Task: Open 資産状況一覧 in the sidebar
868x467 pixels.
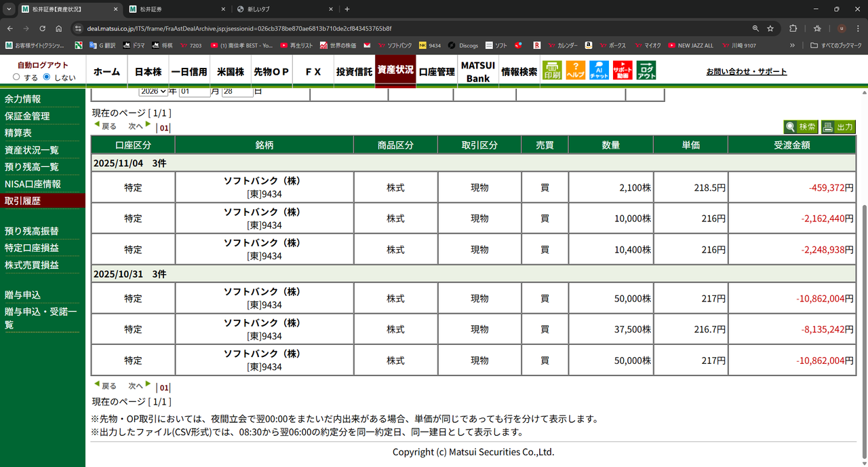Action: tap(32, 150)
